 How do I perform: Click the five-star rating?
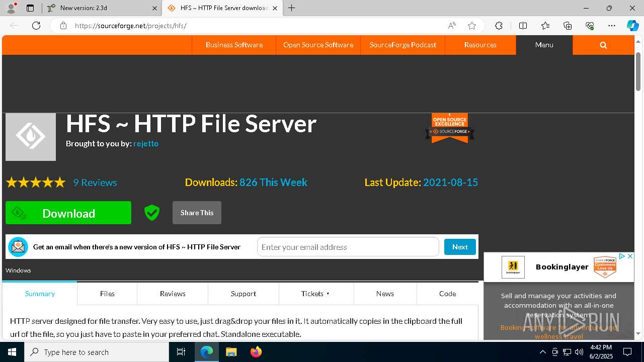36,183
